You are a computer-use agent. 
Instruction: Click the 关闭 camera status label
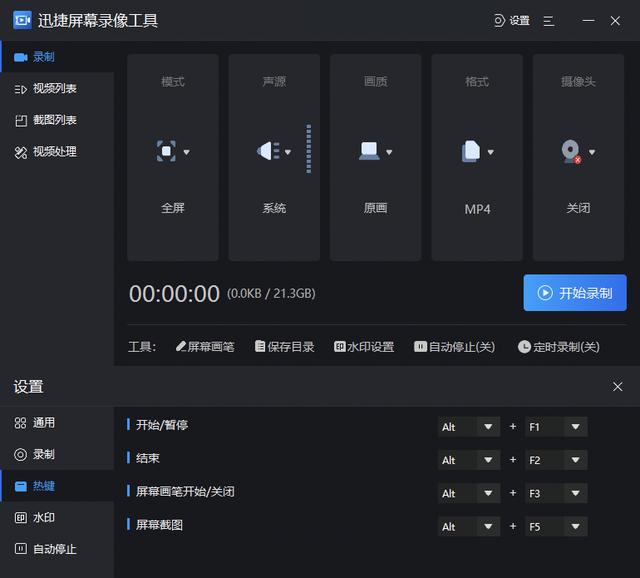[578, 208]
